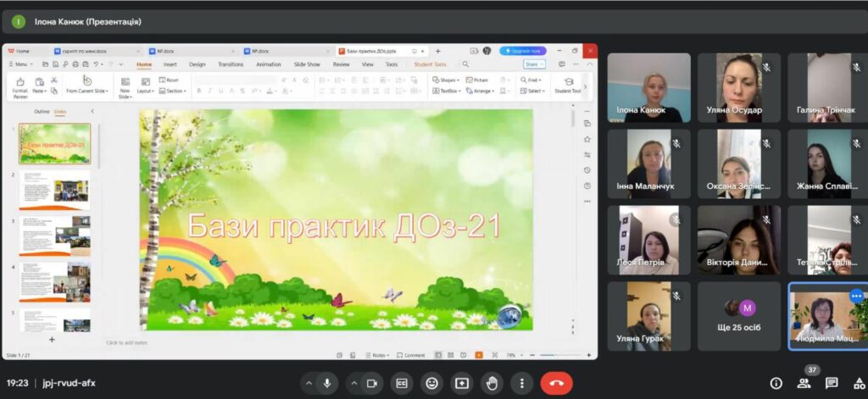Leave the call with the red hang-up button

[x=556, y=383]
